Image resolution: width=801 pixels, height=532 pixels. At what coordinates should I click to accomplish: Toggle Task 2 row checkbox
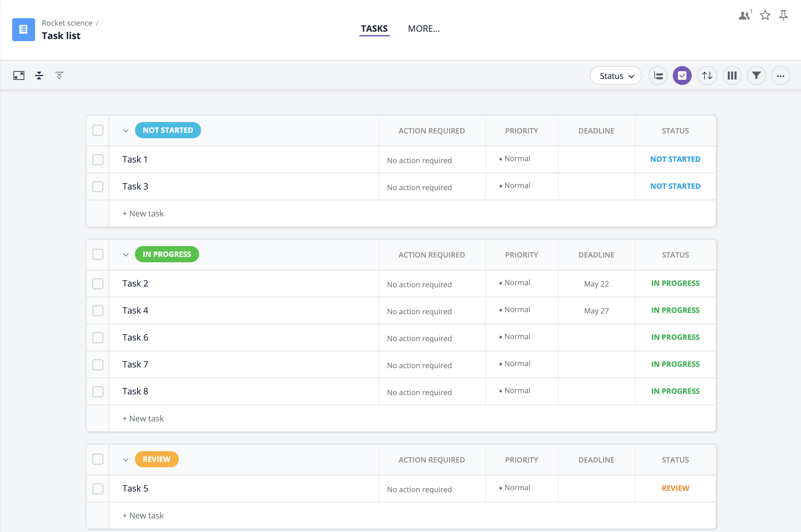(x=98, y=283)
